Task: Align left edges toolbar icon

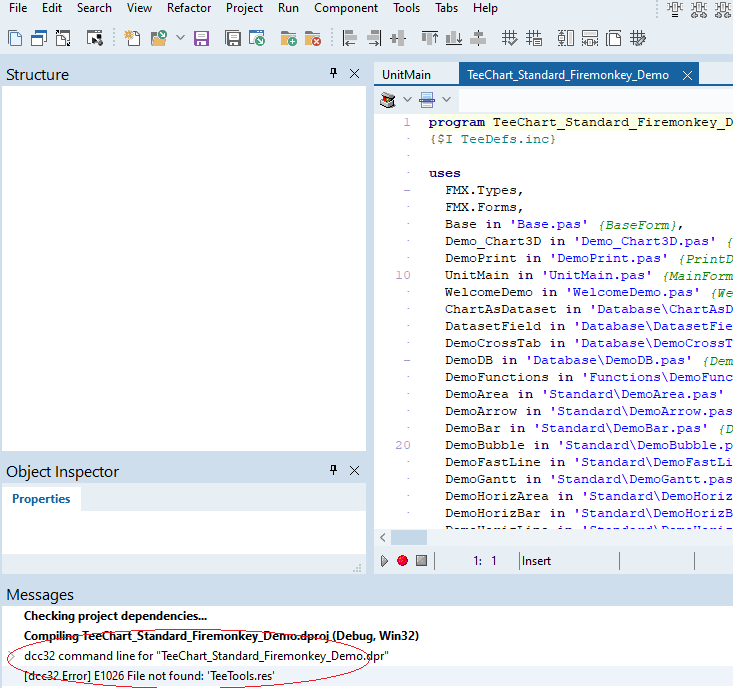Action: tap(349, 38)
